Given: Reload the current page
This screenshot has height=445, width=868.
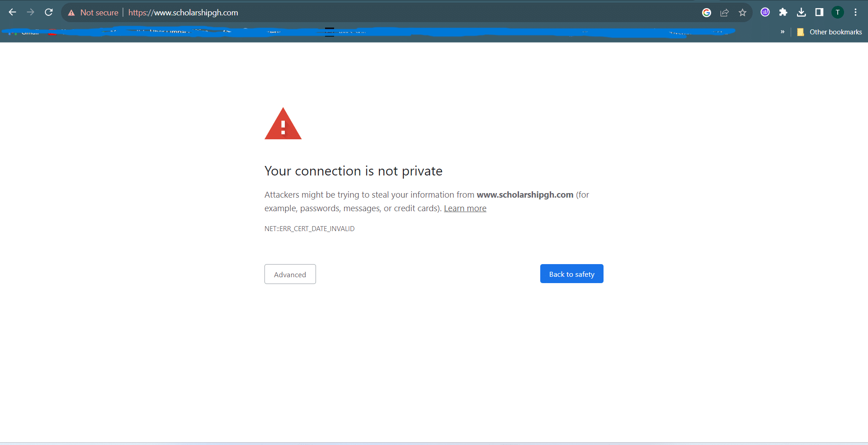Looking at the screenshot, I should [49, 12].
